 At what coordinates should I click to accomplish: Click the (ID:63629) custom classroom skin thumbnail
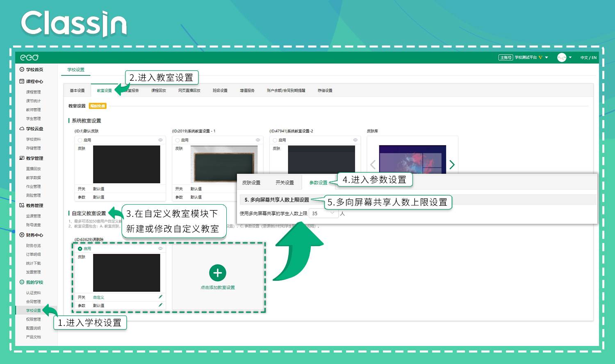point(127,273)
